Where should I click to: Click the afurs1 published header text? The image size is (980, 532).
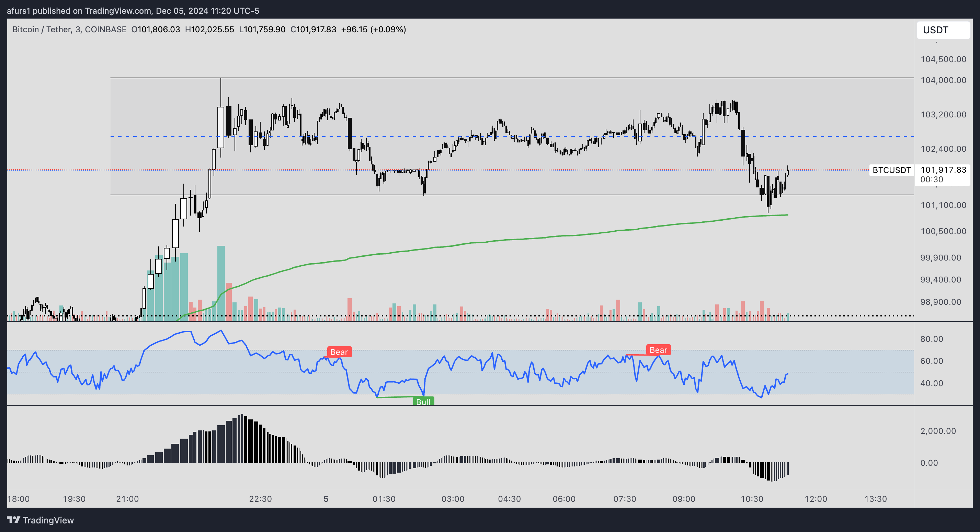click(133, 11)
